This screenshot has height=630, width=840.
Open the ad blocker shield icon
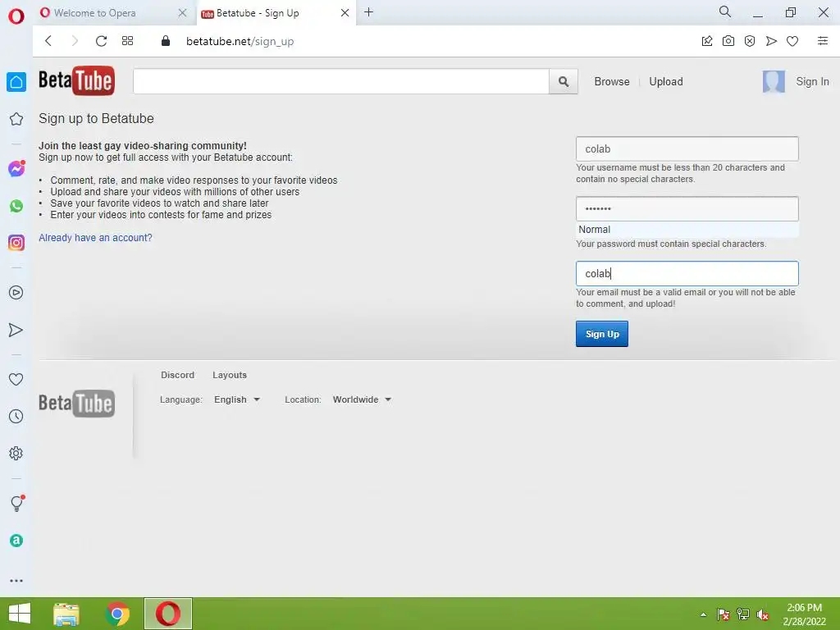[750, 41]
